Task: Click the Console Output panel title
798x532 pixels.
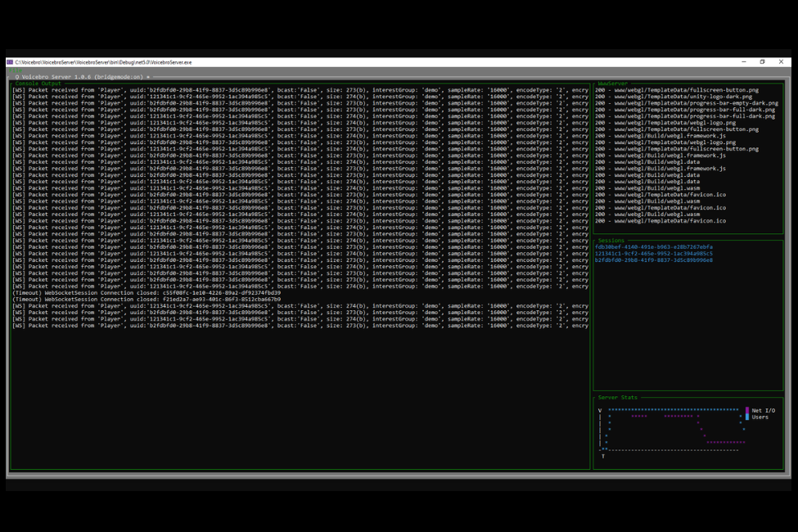Action: (38, 83)
